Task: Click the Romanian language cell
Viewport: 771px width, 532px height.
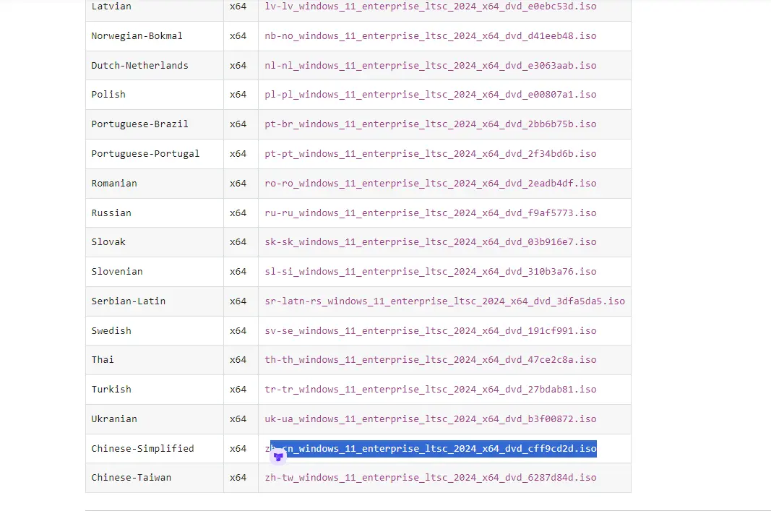Action: tap(155, 183)
